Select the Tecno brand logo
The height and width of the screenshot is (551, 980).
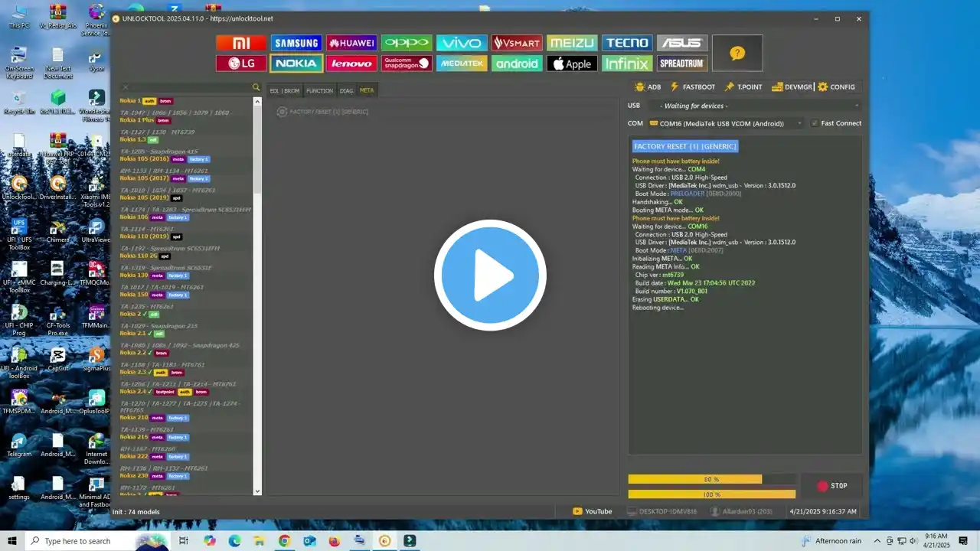(627, 43)
